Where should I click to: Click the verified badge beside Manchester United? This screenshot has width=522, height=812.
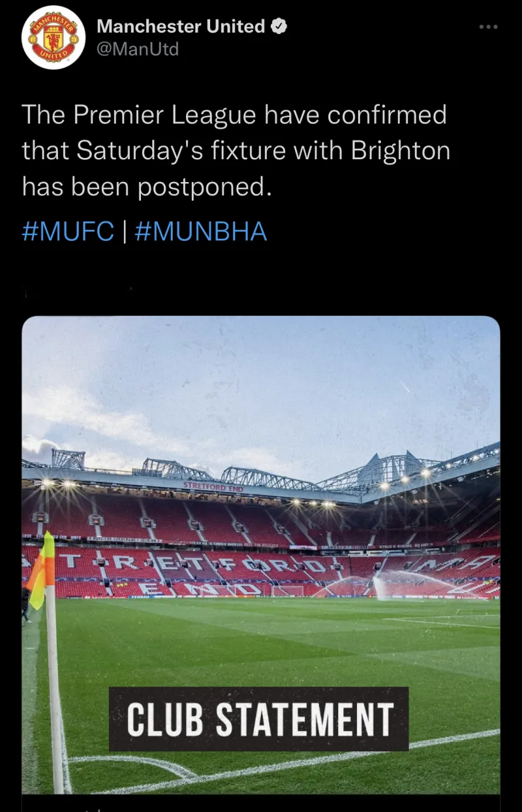279,27
